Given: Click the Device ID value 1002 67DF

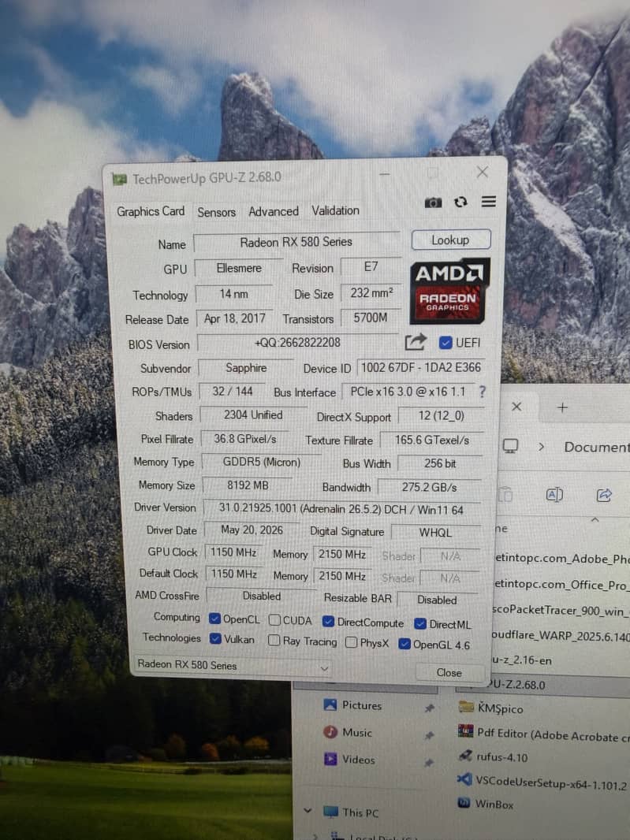Looking at the screenshot, I should click(421, 367).
